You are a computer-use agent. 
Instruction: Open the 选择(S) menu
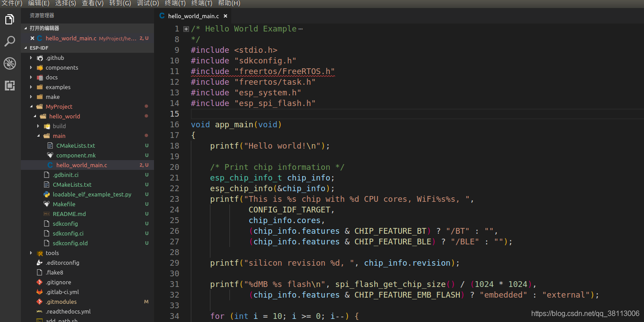pos(66,3)
